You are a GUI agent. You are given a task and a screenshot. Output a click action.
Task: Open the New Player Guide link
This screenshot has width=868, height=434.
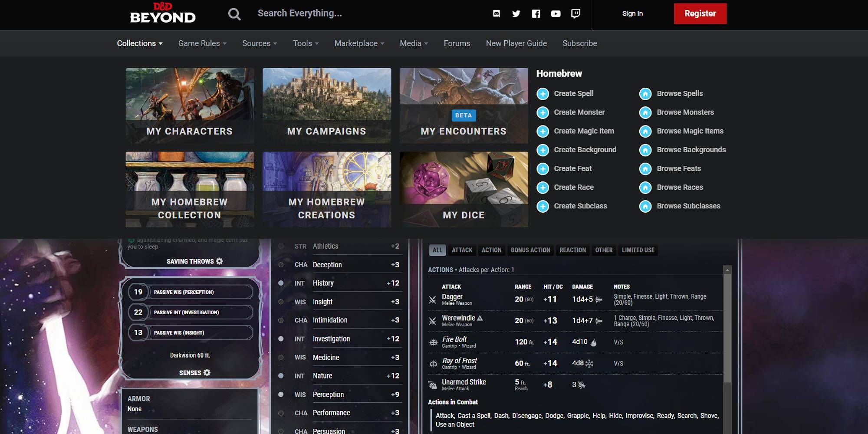point(516,43)
